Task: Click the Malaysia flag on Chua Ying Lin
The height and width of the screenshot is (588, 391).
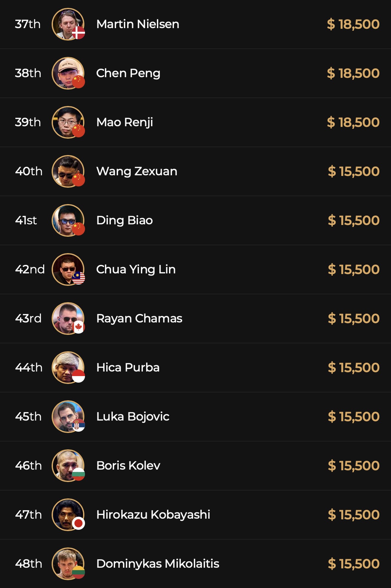Action: [x=78, y=278]
